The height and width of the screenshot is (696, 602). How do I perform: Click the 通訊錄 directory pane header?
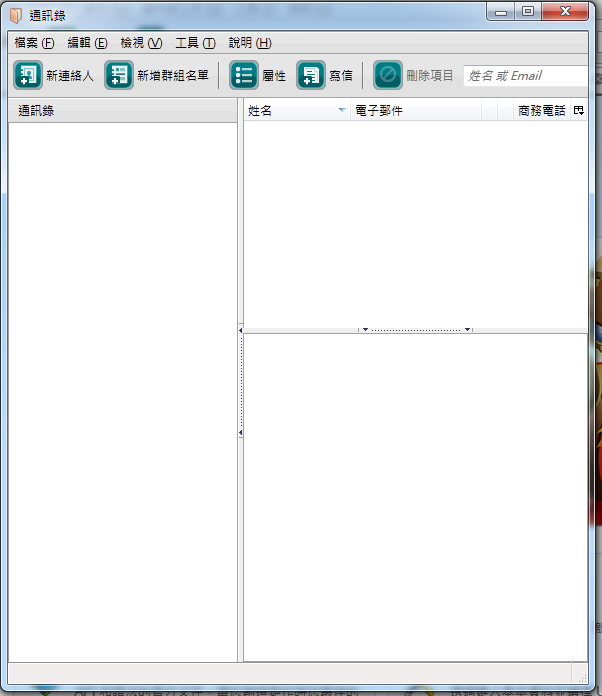123,111
